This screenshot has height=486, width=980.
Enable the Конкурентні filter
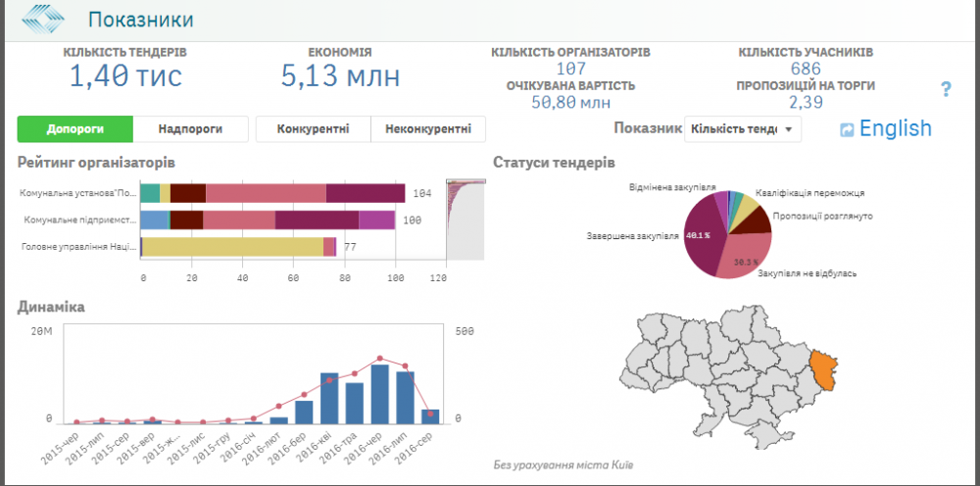click(313, 128)
